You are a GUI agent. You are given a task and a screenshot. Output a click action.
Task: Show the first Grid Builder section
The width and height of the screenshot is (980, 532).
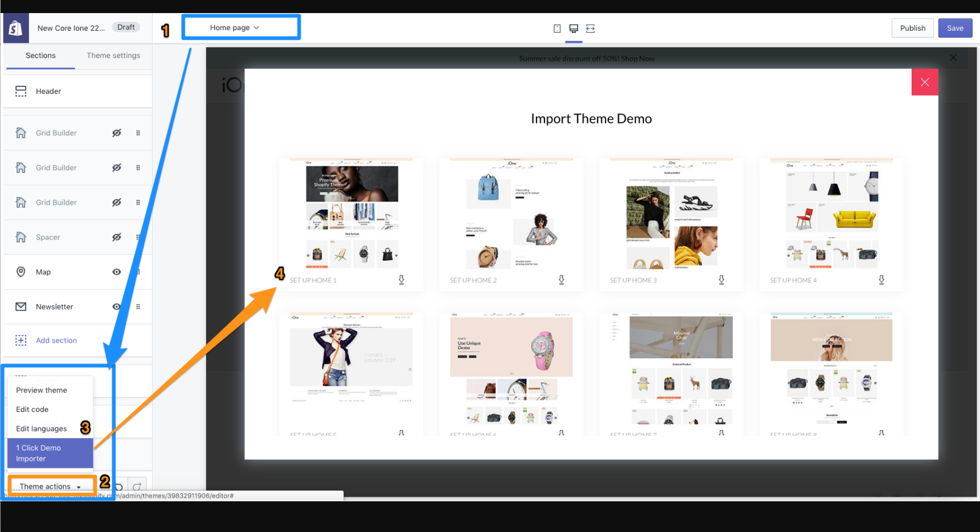[117, 133]
